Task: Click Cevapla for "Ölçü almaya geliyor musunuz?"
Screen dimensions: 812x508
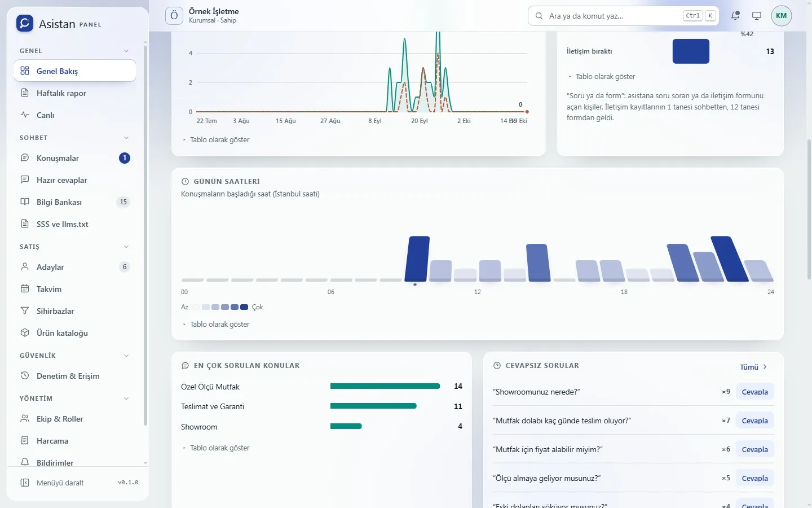Action: (x=755, y=478)
